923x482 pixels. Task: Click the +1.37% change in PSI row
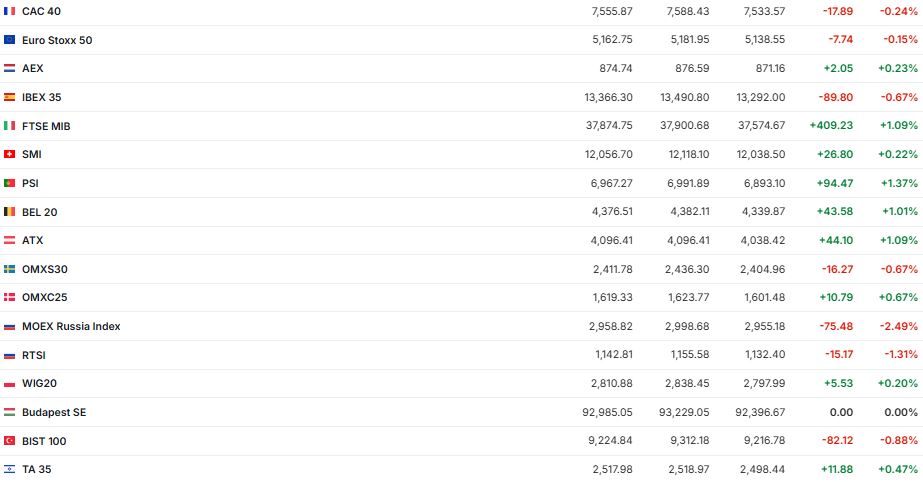point(898,183)
